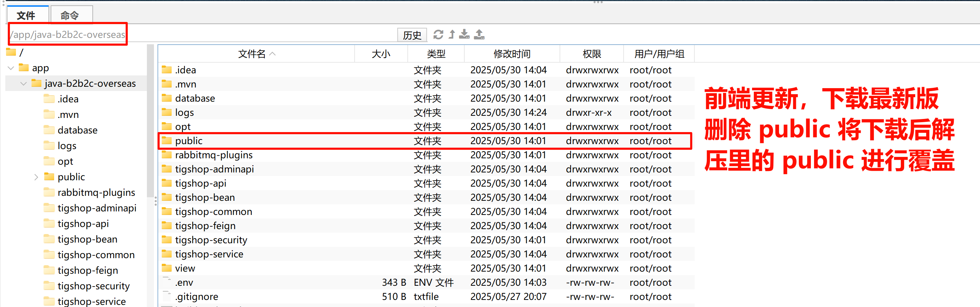Select .mvn folder in tree
This screenshot has height=307, width=980.
pos(61,114)
